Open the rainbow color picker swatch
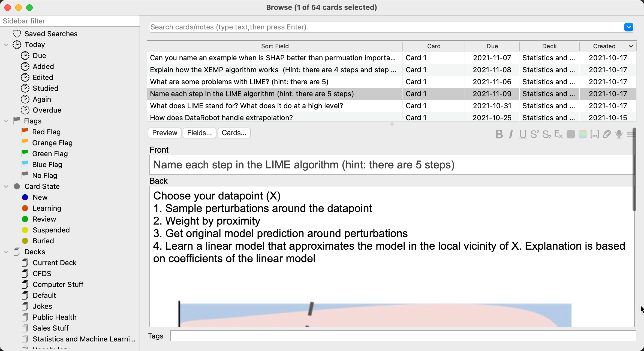Screen dimensions: 644x351 click(x=583, y=134)
